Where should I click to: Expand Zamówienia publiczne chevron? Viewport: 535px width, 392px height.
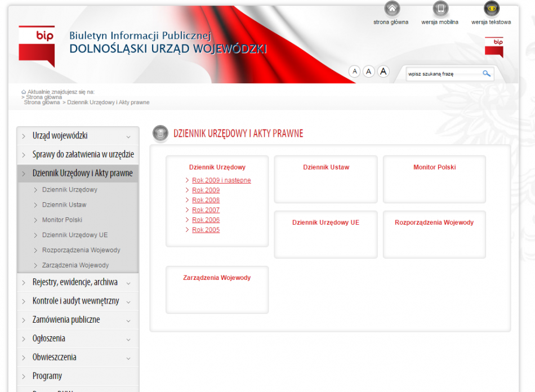click(128, 320)
